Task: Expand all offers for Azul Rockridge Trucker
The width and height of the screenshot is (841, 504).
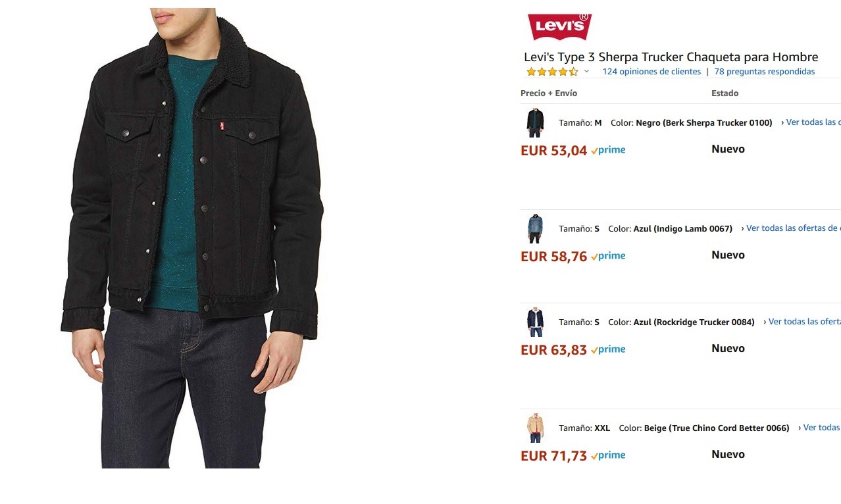Action: click(x=803, y=322)
